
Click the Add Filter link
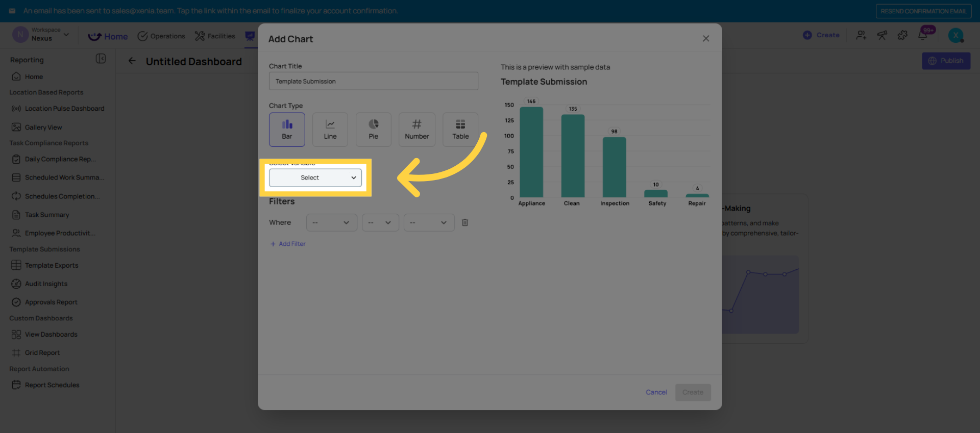pos(288,244)
